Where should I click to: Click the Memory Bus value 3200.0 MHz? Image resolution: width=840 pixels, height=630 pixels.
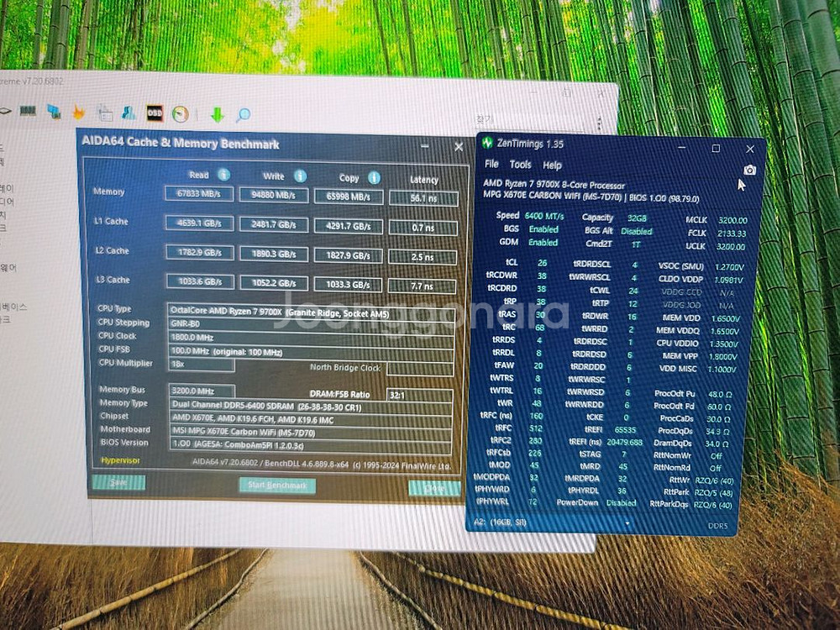(202, 391)
